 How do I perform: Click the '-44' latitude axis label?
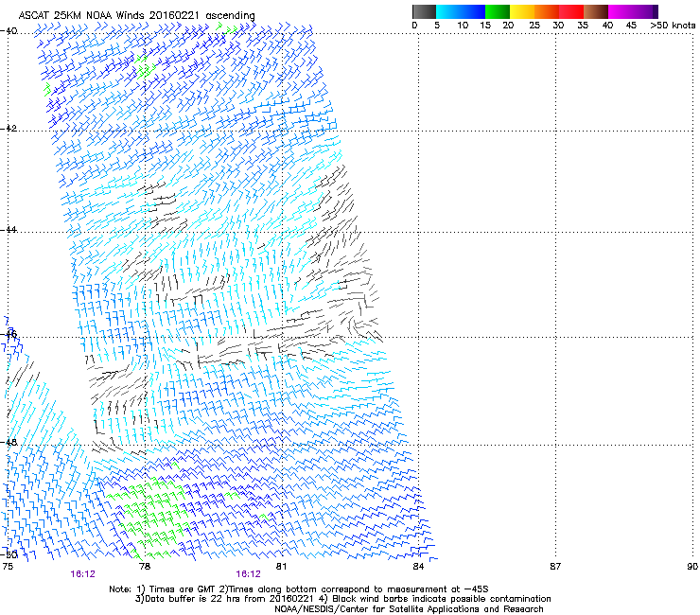[x=9, y=230]
